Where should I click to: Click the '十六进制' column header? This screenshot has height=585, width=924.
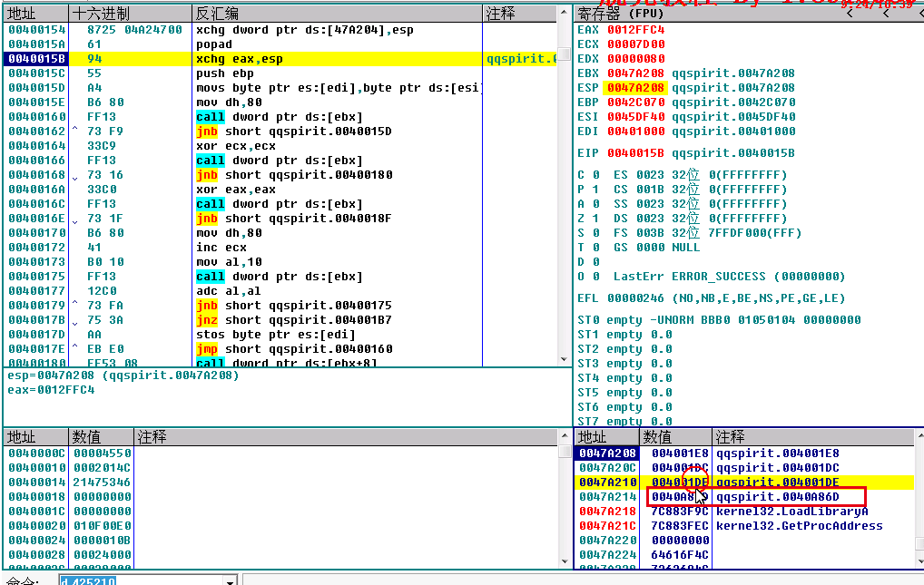(x=130, y=13)
